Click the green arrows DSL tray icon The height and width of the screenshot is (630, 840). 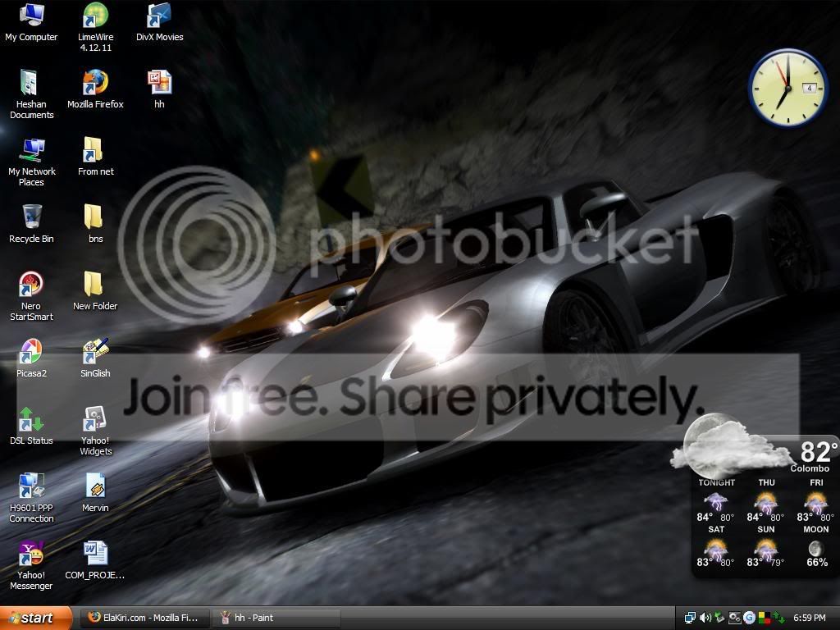point(778,618)
